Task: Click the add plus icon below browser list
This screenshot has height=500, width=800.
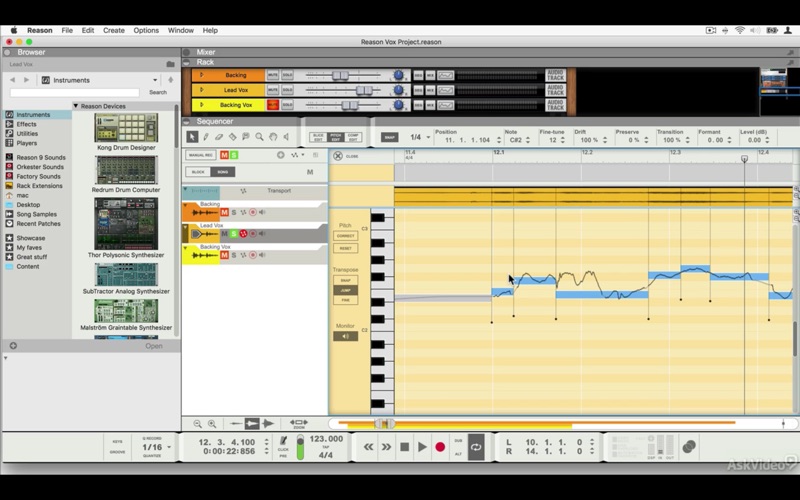Action: 13,345
